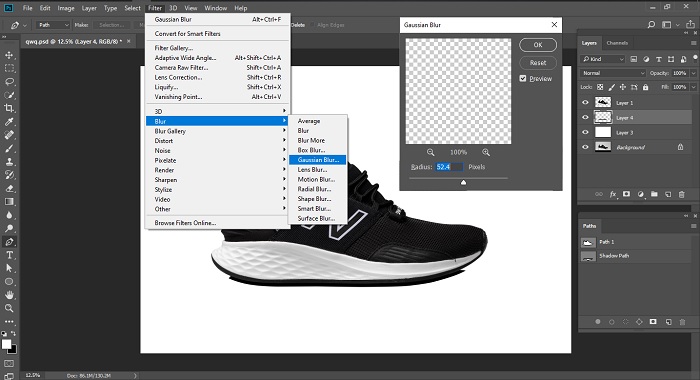
Task: Select the Crop tool
Action: click(x=9, y=108)
